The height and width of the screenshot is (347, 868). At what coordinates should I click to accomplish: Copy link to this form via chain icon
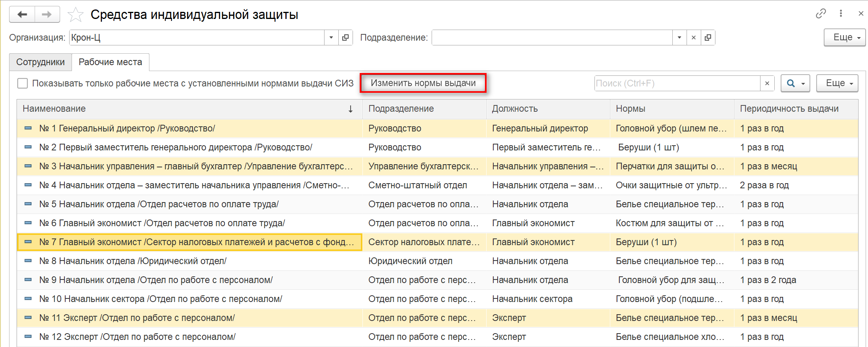click(821, 14)
